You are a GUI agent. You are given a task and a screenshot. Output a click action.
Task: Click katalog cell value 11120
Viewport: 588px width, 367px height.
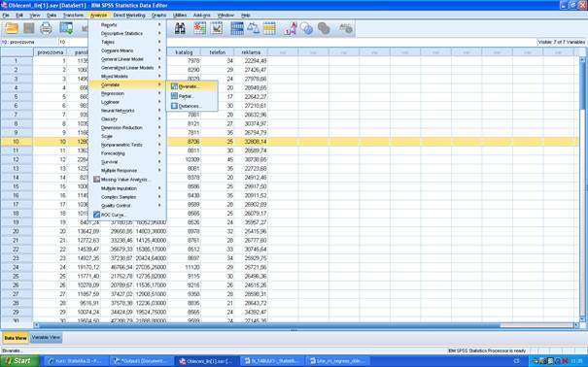click(184, 267)
